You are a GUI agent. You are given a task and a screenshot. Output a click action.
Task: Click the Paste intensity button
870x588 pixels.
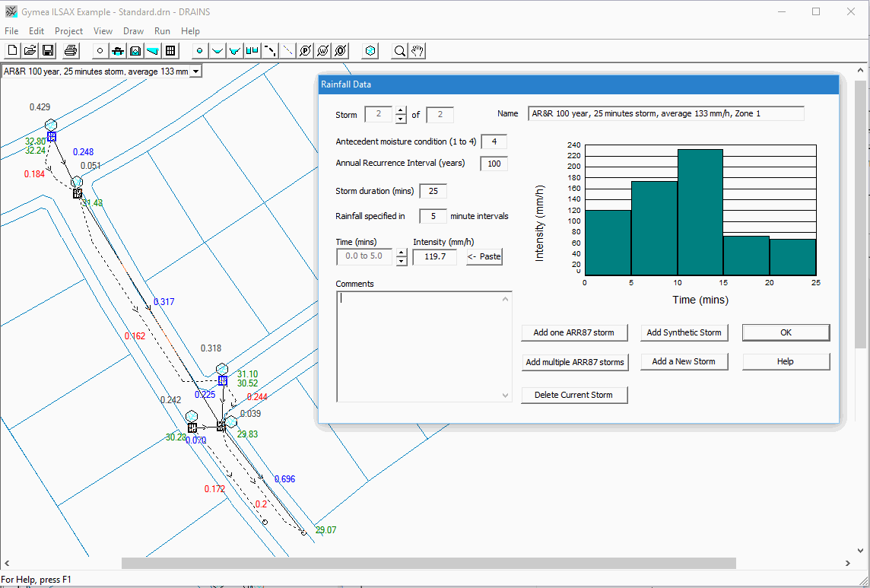[484, 256]
